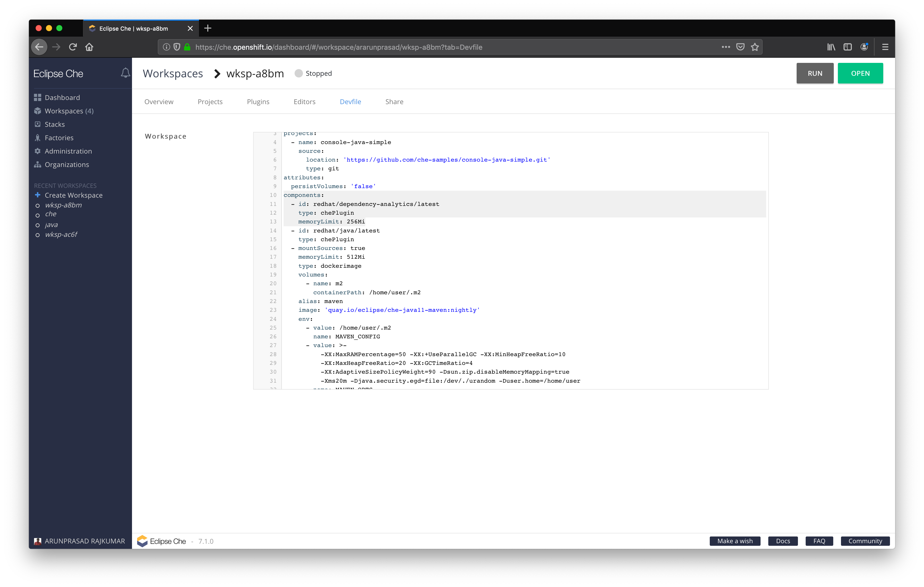Bookmark this page with the star icon
The height and width of the screenshot is (587, 924).
pos(755,47)
